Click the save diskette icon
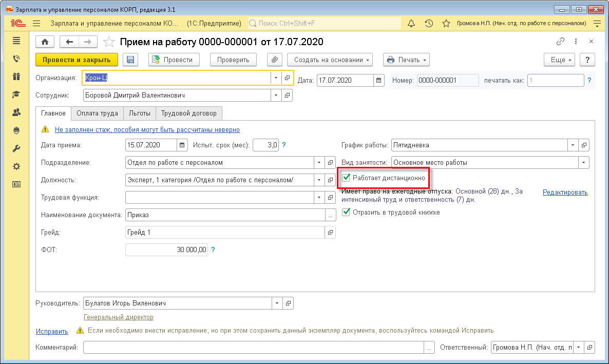Viewport: 609px width, 364px height. coord(130,60)
